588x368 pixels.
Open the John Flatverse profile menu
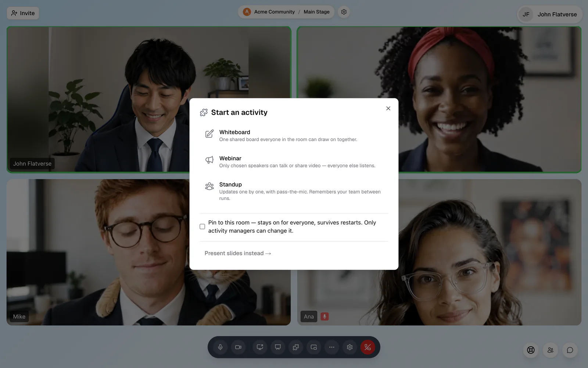click(550, 14)
